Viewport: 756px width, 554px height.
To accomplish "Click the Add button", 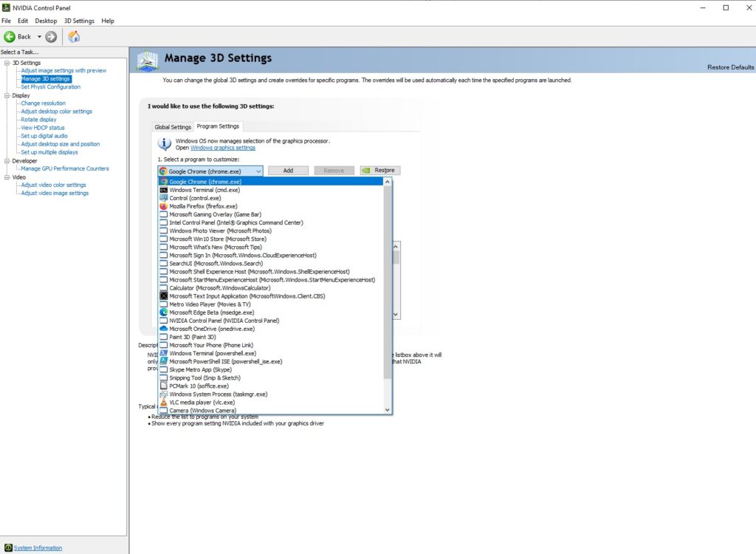I will 288,171.
